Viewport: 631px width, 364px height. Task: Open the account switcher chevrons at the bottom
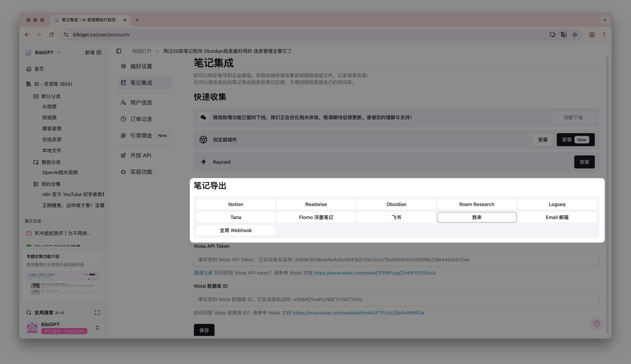click(97, 327)
